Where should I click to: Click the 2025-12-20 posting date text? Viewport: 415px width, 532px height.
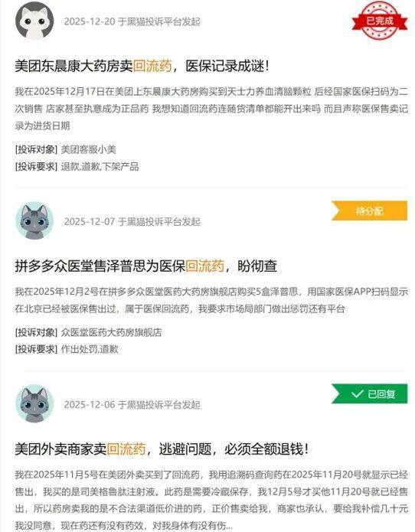pyautogui.click(x=90, y=21)
